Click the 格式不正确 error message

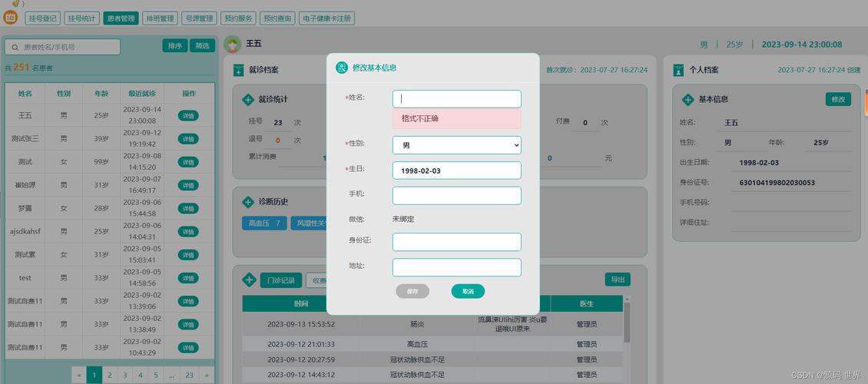[x=457, y=118]
